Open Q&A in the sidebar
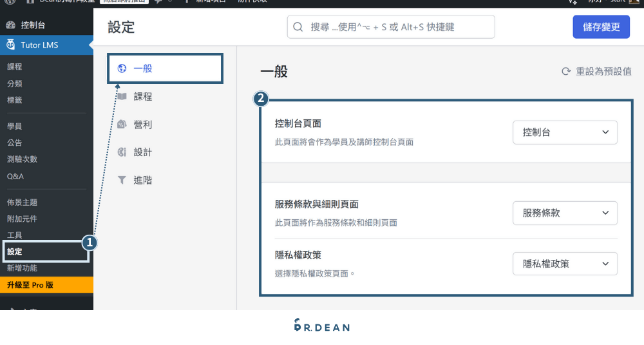 tap(15, 177)
